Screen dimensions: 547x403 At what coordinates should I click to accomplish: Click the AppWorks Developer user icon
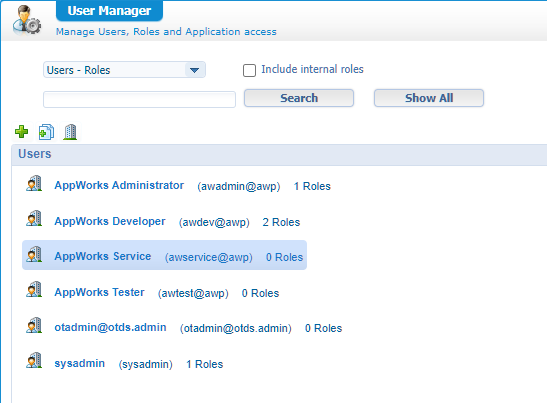pos(34,218)
